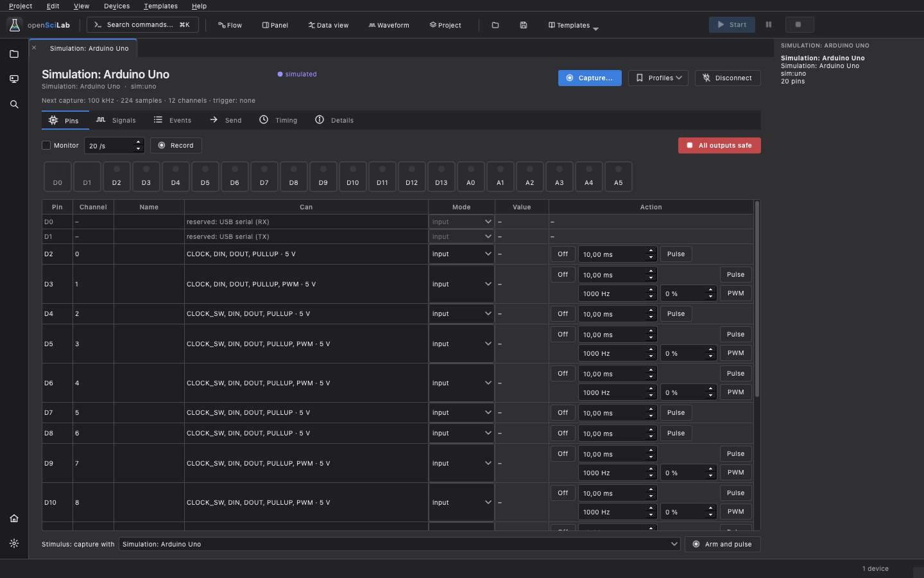Image resolution: width=924 pixels, height=578 pixels.
Task: Open the Stimulus capture device combo box
Action: pyautogui.click(x=399, y=544)
